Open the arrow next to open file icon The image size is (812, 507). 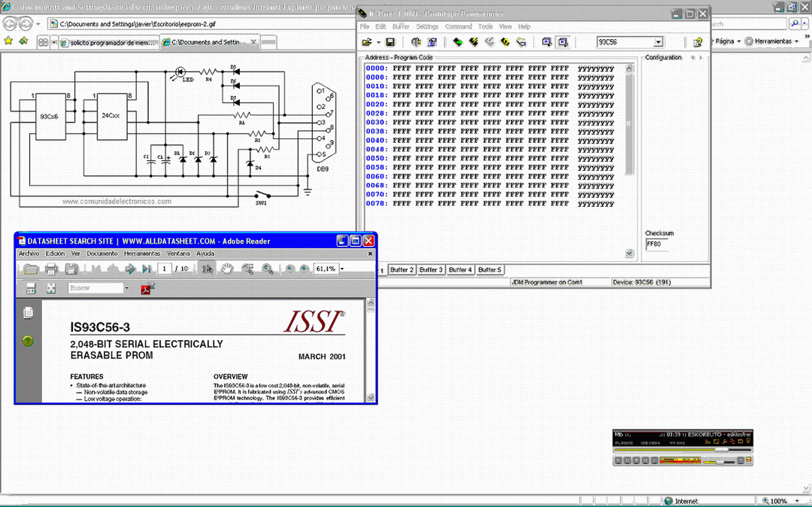pos(378,42)
